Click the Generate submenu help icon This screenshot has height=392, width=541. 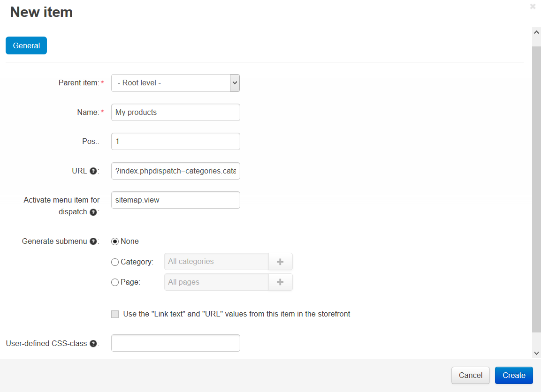93,241
